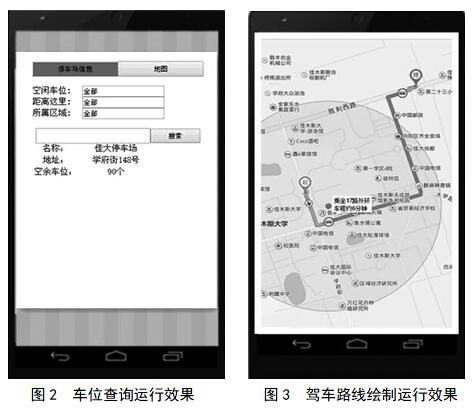
Task: Tap the bus stop icon near route top
Action: click(402, 92)
